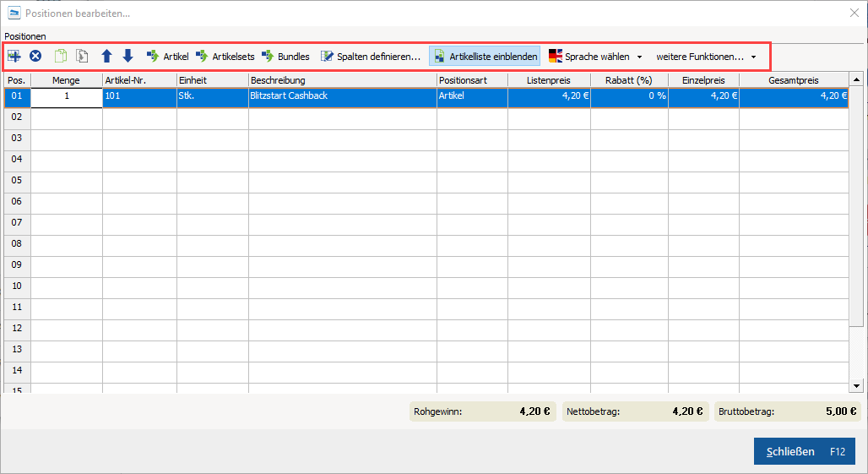Click the Listenpreis column header
868x474 pixels.
click(549, 80)
